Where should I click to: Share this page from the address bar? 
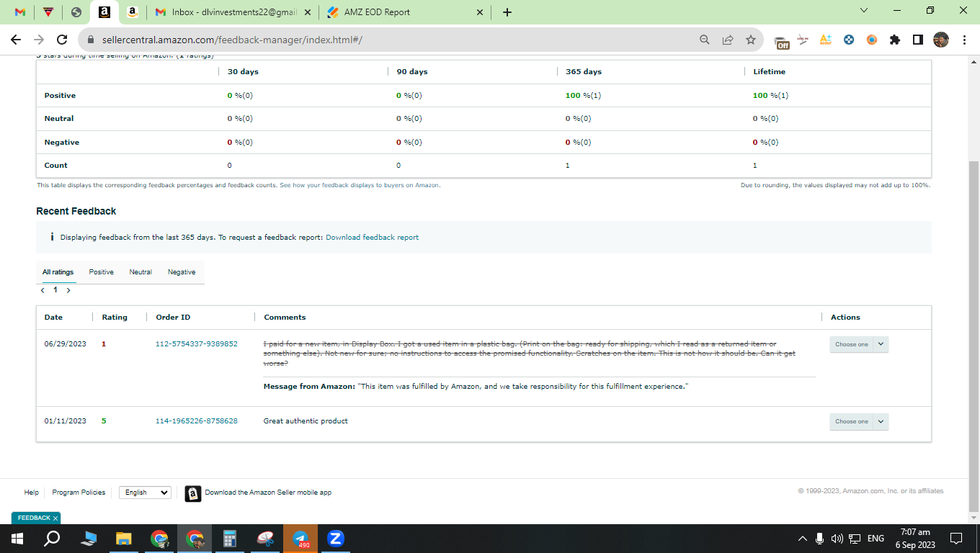tap(728, 40)
